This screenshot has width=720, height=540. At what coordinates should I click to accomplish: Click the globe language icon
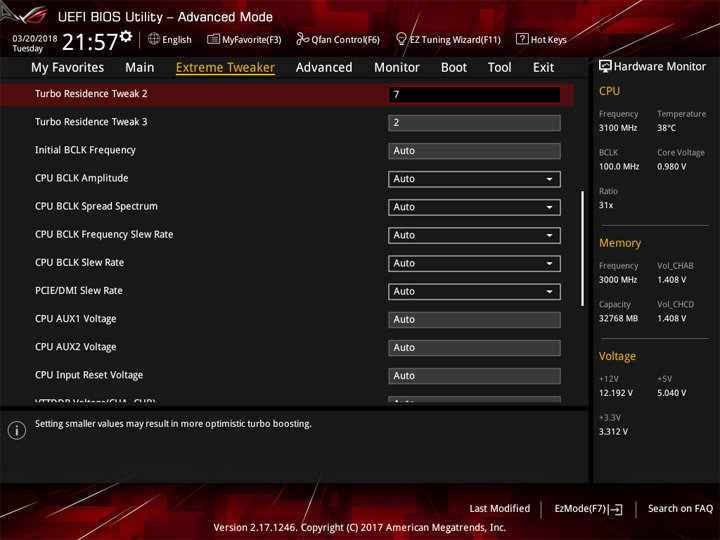pos(154,39)
